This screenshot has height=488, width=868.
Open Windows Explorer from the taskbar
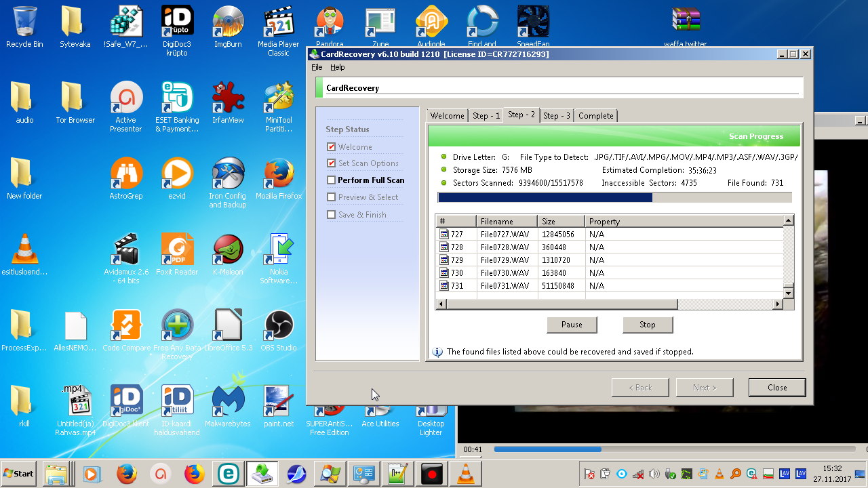pyautogui.click(x=56, y=474)
